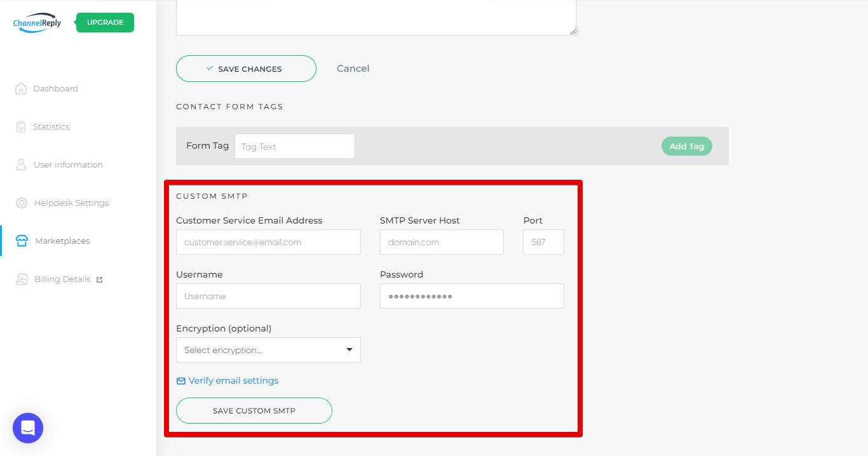
Task: Open the Select encryption dropdown
Action: click(x=268, y=350)
